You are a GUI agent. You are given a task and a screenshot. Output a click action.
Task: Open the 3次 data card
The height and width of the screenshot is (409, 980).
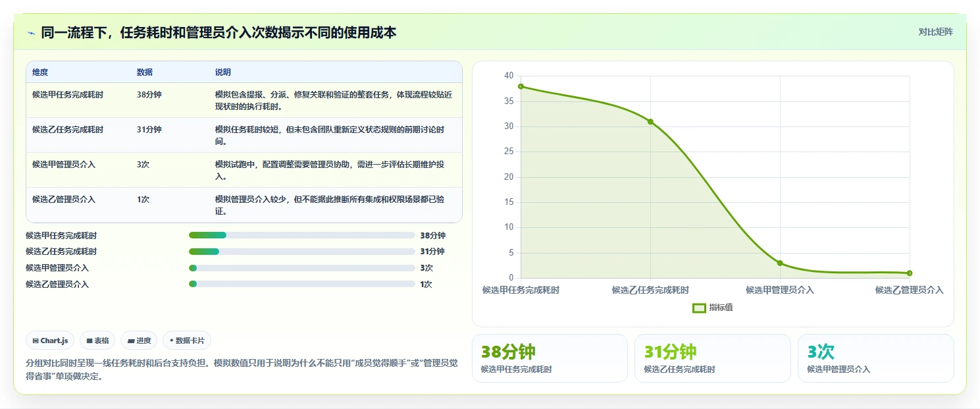pos(875,358)
